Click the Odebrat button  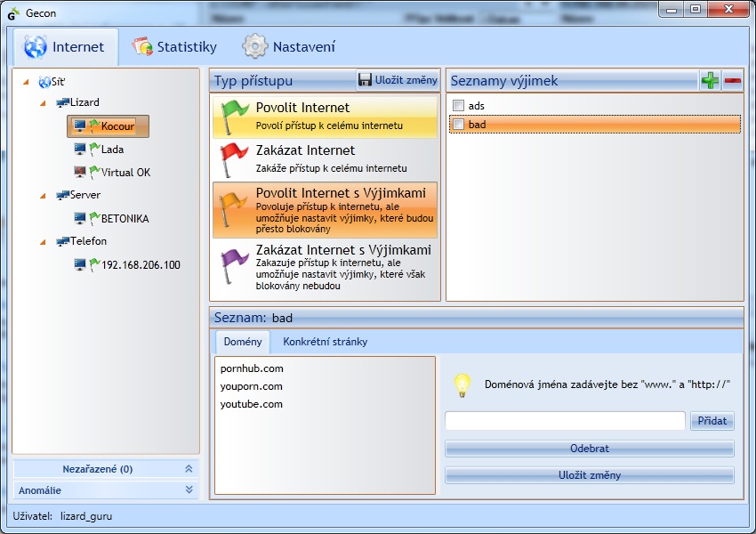click(x=590, y=449)
